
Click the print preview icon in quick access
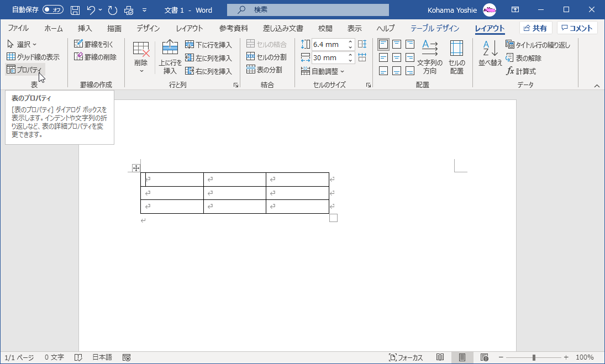(129, 10)
